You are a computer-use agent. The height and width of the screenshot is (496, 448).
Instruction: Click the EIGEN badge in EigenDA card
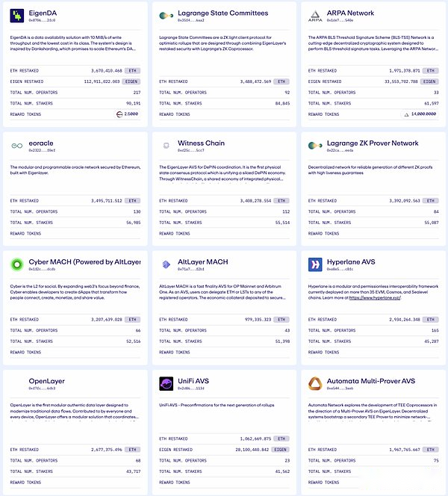click(x=129, y=82)
